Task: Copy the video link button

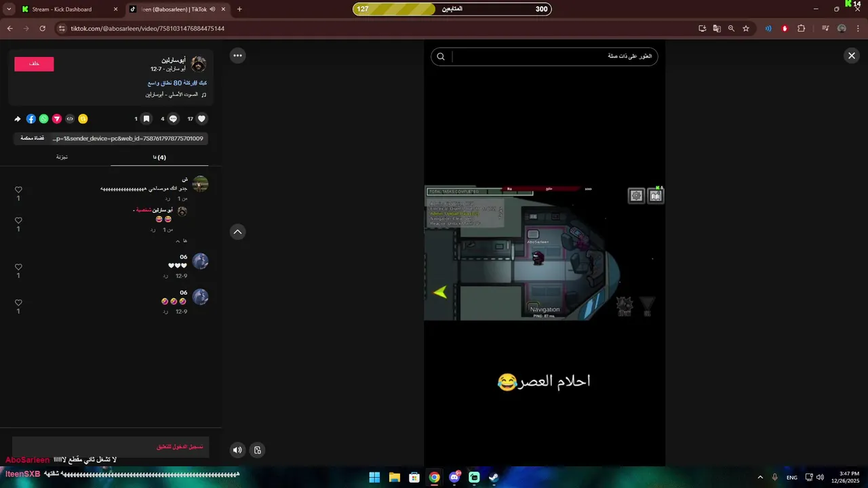Action: pos(32,138)
